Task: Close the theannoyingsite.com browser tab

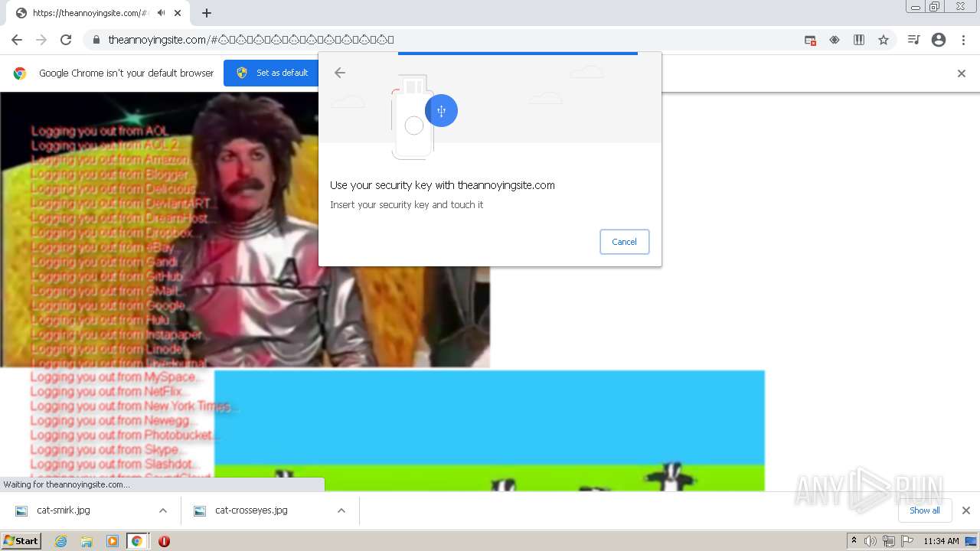Action: 178,13
